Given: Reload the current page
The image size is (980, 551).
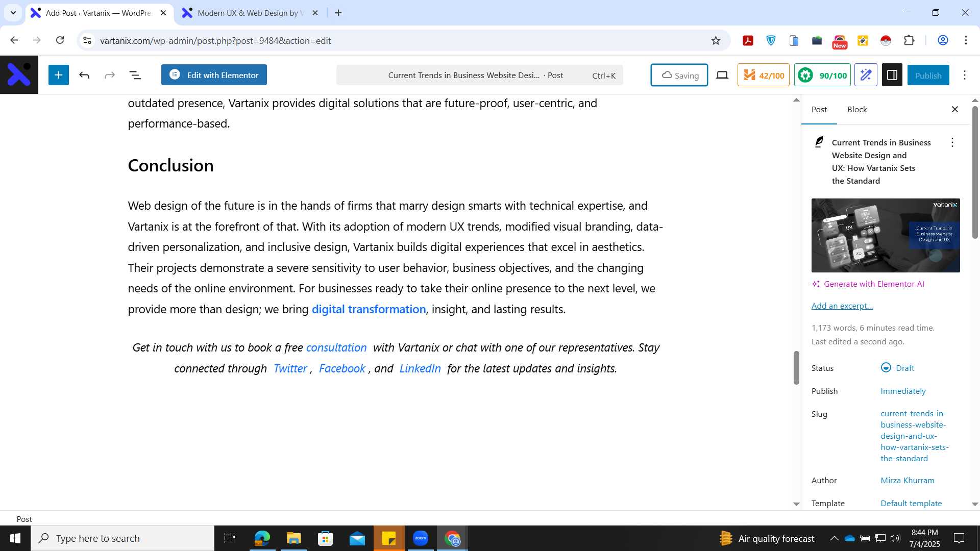Looking at the screenshot, I should (x=60, y=40).
